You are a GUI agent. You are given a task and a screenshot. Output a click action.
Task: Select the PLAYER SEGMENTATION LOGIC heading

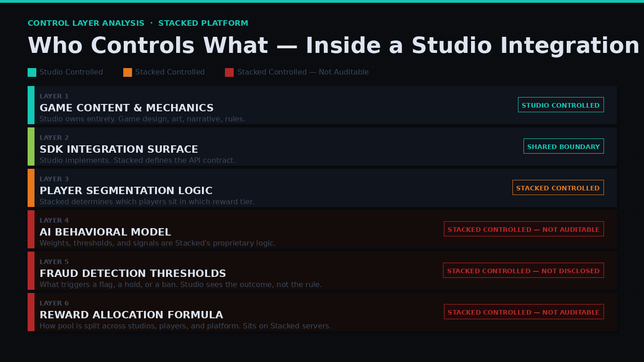click(x=126, y=191)
